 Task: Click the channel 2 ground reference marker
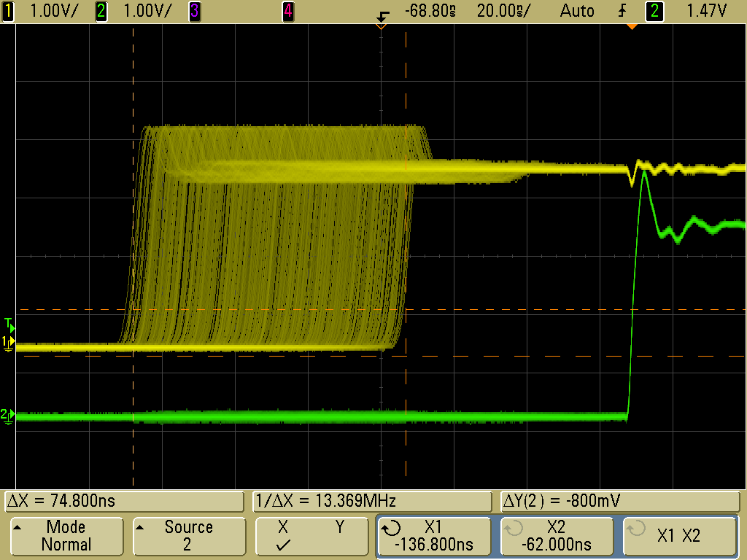click(x=7, y=416)
